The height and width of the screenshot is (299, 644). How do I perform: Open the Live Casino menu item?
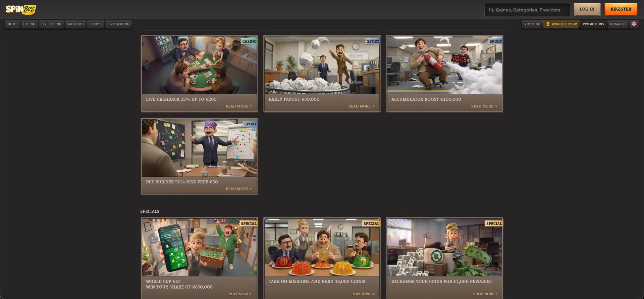(x=51, y=24)
